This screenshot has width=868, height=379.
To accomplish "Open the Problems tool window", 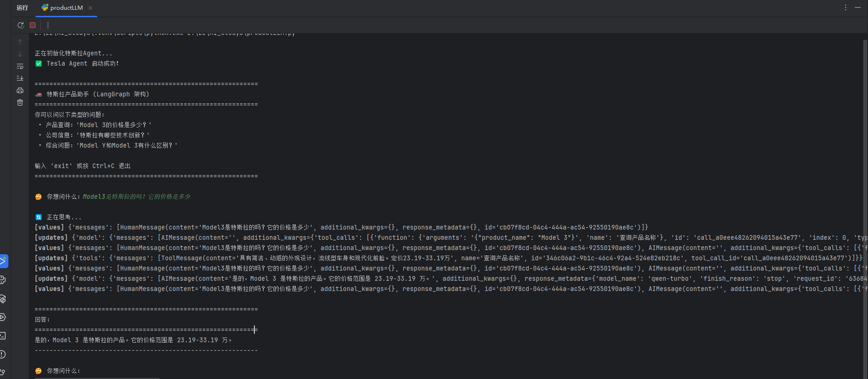I will (3, 354).
